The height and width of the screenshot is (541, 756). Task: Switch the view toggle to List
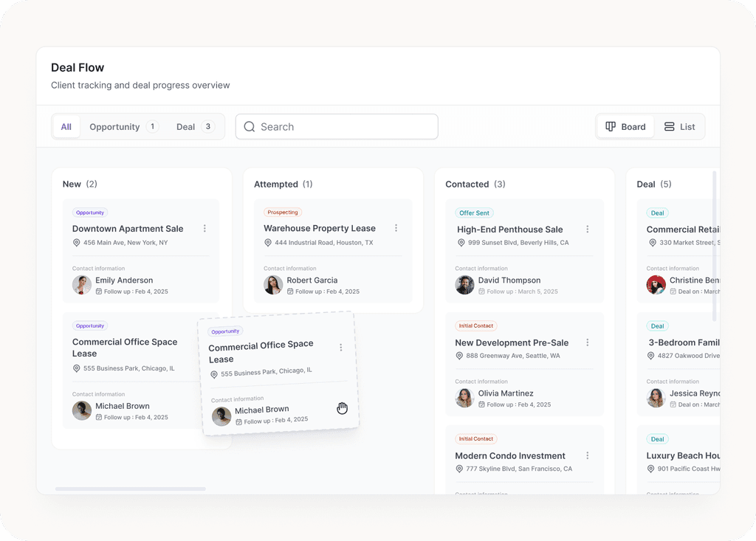(680, 126)
